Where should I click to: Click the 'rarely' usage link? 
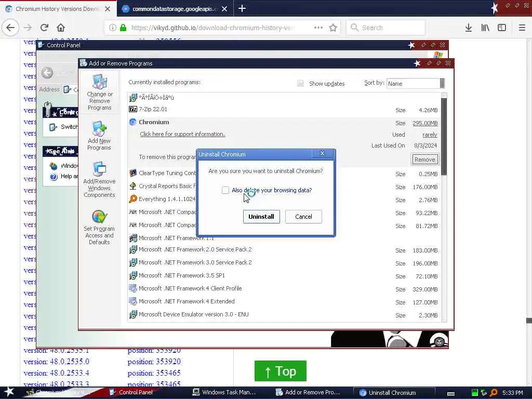[430, 135]
